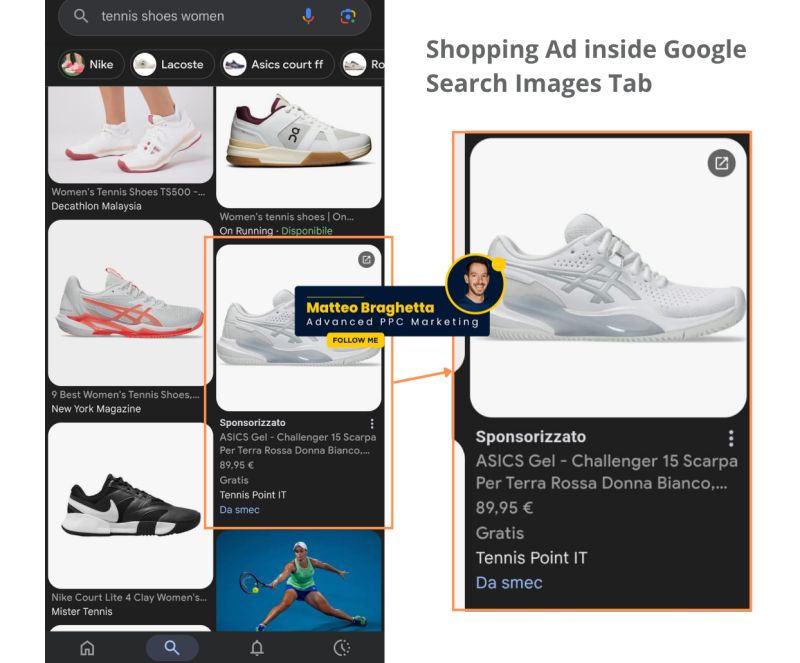This screenshot has height=663, width=800.
Task: Tap the microphone voice search icon
Action: pyautogui.click(x=308, y=16)
